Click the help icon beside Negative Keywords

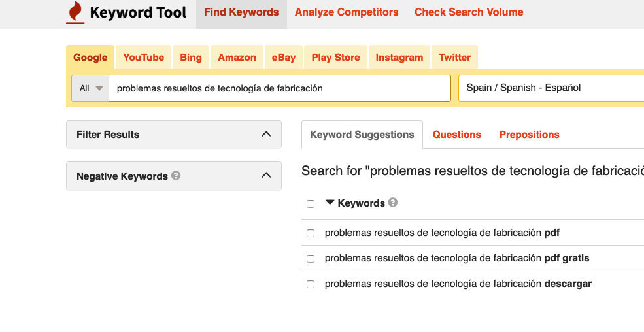pyautogui.click(x=176, y=176)
